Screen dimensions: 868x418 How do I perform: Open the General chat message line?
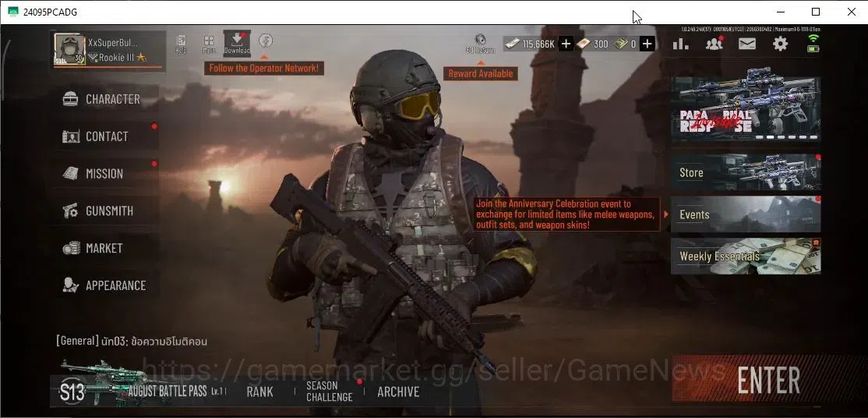pyautogui.click(x=132, y=341)
